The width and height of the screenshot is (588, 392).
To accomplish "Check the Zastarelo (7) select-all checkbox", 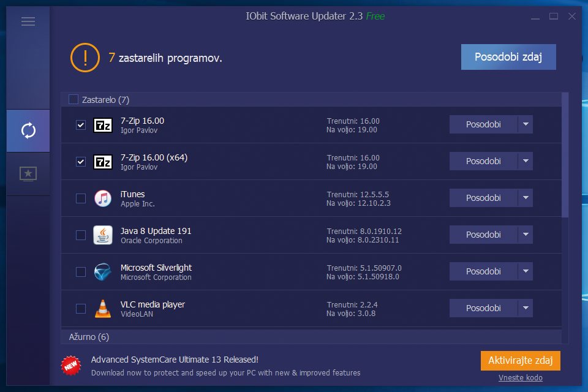I will 73,99.
